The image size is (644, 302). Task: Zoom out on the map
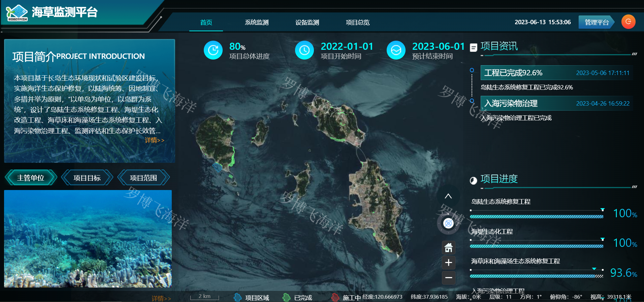pyautogui.click(x=448, y=278)
